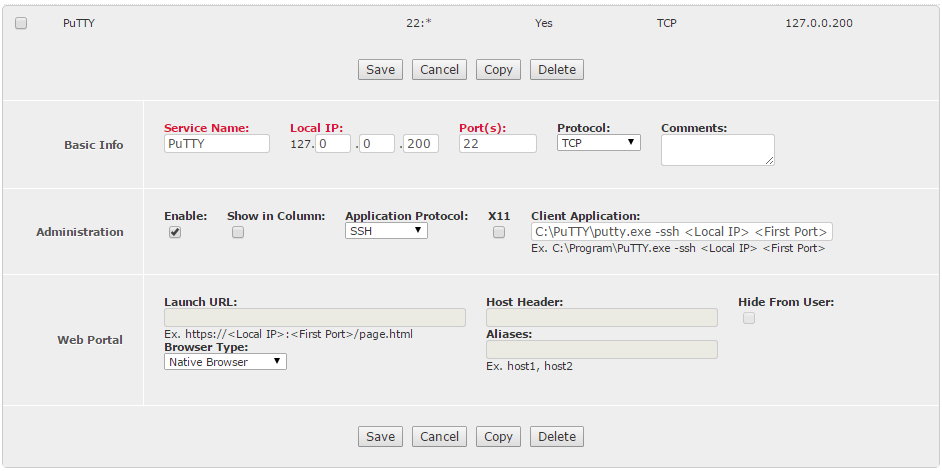Click the Basic Info section label

(94, 145)
